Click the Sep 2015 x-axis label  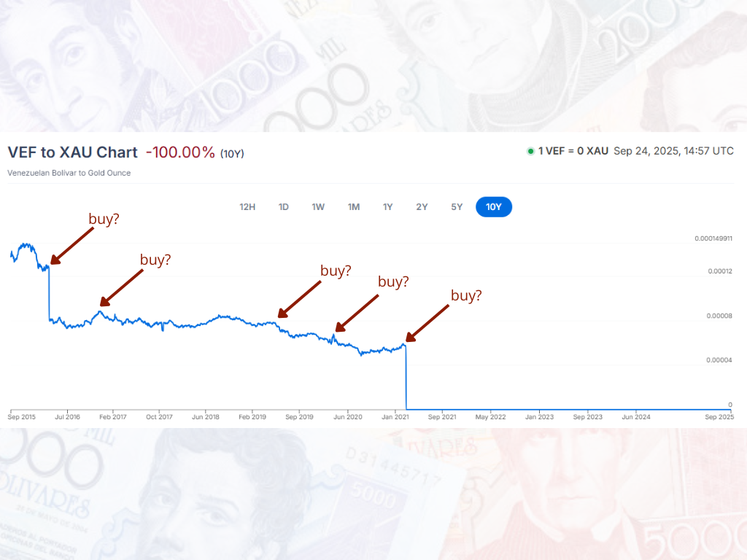point(22,417)
